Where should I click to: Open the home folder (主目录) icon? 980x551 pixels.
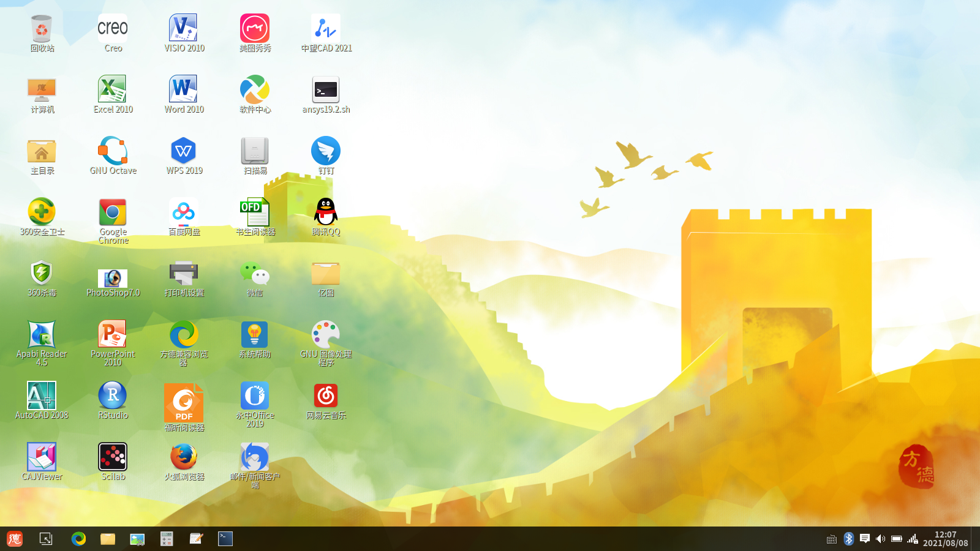tap(42, 151)
